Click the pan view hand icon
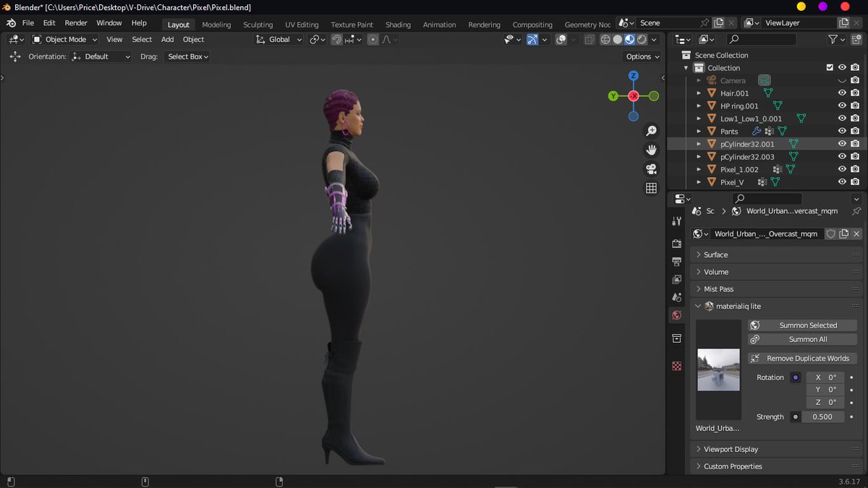The image size is (868, 488). coord(651,150)
